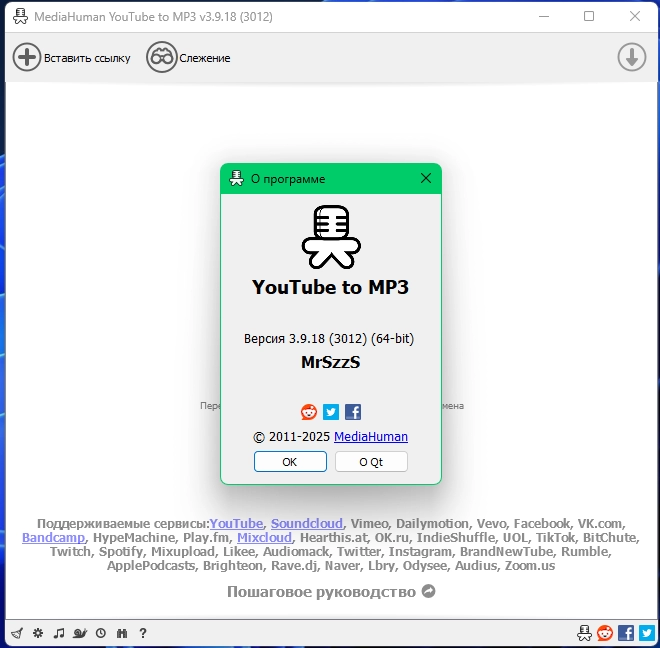Click the Soundcloud supported service link
Image resolution: width=660 pixels, height=648 pixels.
tap(307, 523)
